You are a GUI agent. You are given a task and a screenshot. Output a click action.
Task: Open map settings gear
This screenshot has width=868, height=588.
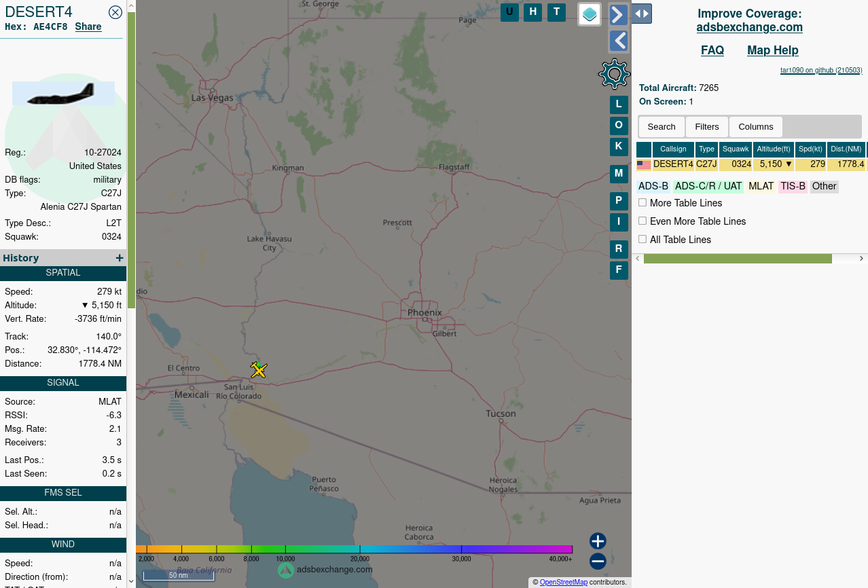pos(614,74)
